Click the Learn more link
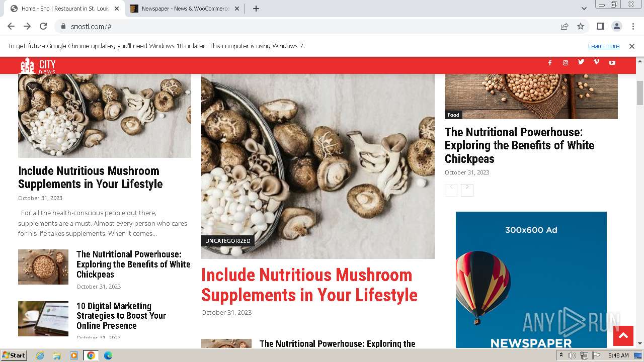This screenshot has height=362, width=644. (x=604, y=46)
